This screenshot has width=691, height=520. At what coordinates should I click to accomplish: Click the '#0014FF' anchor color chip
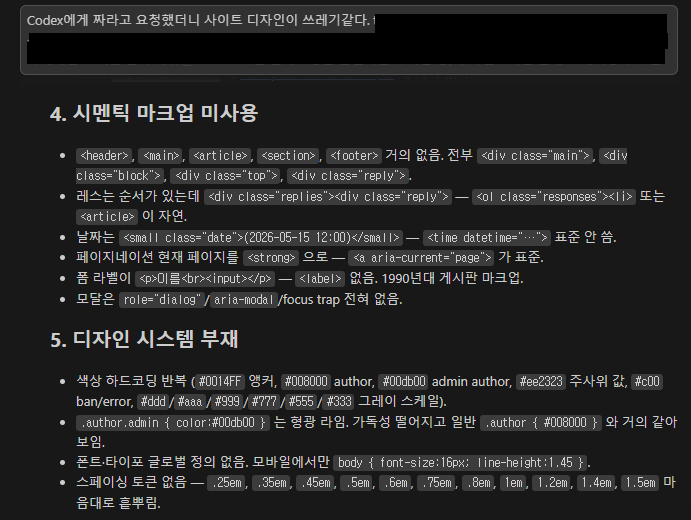(219, 382)
